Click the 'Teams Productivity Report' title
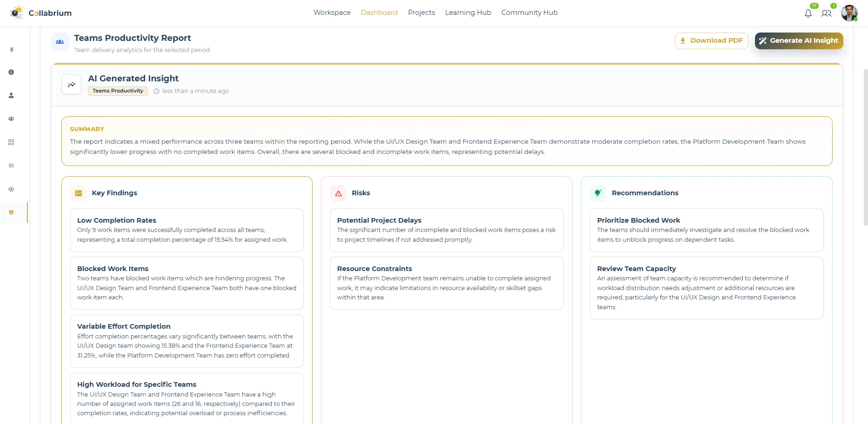The width and height of the screenshot is (868, 424). click(133, 38)
